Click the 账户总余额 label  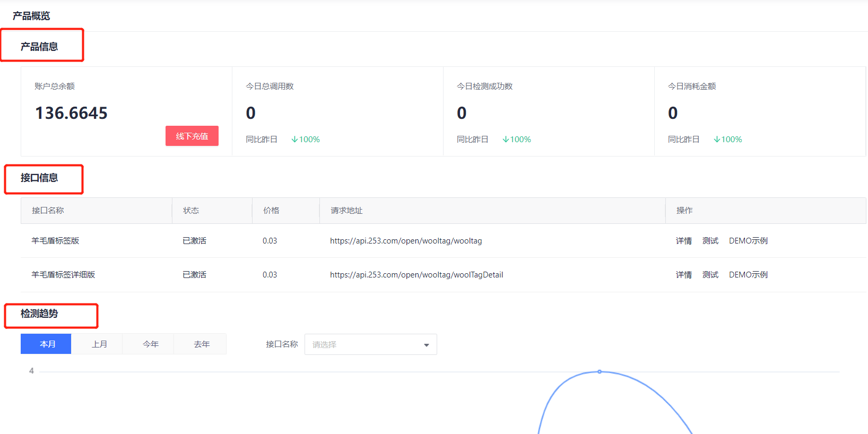click(55, 86)
